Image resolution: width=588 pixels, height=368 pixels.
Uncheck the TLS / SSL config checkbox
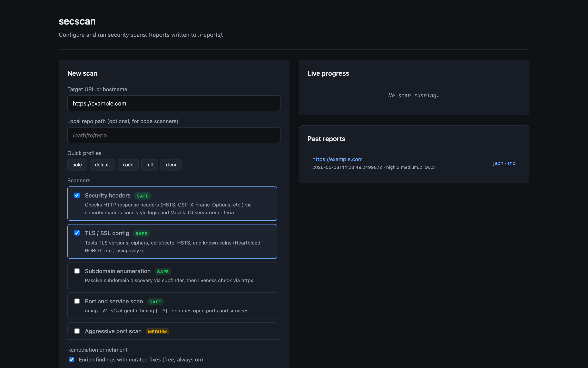(x=77, y=233)
